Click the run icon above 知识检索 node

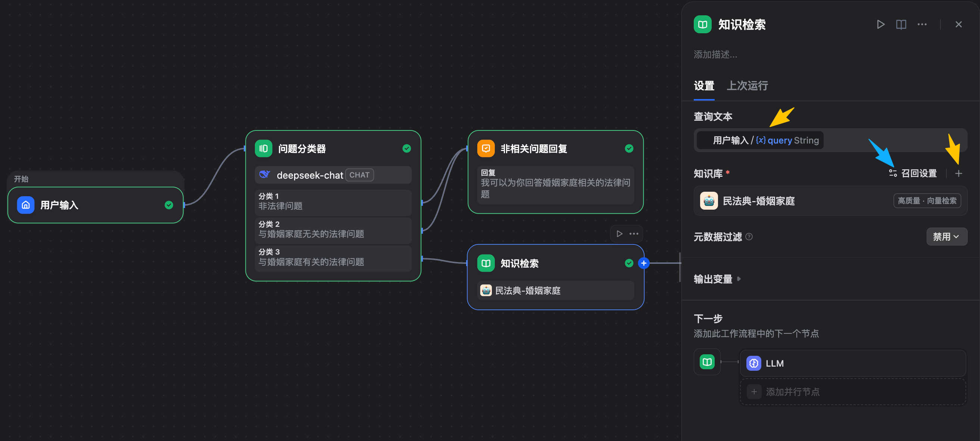point(619,234)
